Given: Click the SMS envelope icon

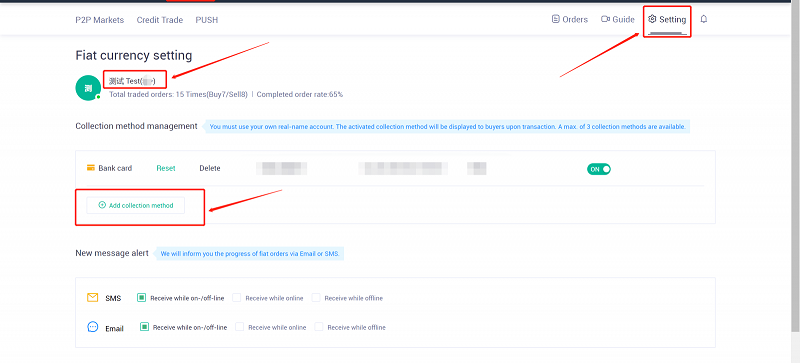Looking at the screenshot, I should 92,298.
